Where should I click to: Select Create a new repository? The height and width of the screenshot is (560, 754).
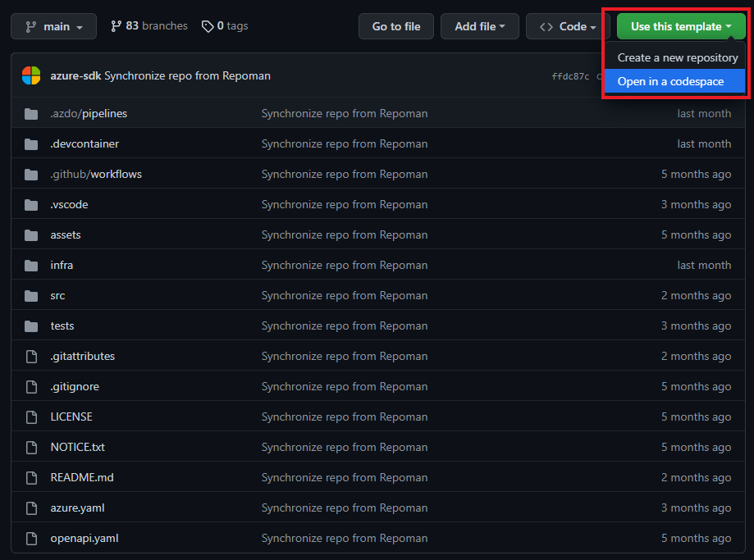pyautogui.click(x=677, y=57)
